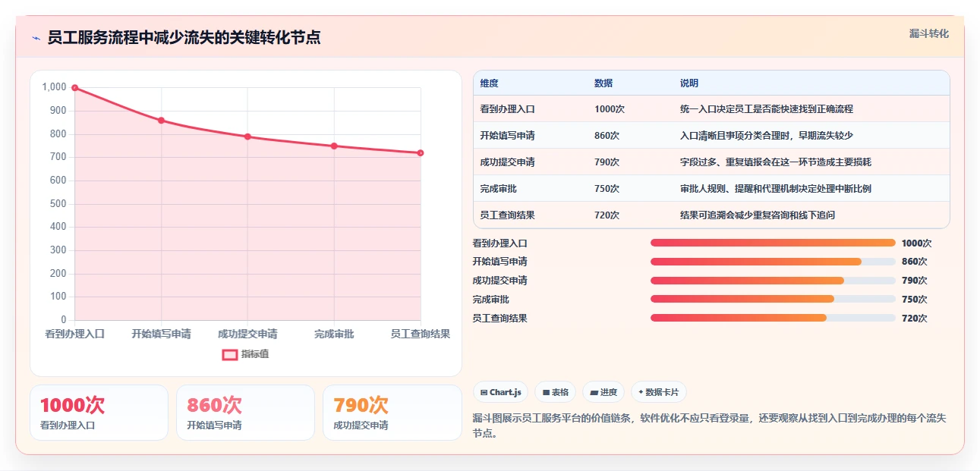
Task: Click description 审批人规则、提醒和代理机制决定处理中断比例
Action: [776, 189]
